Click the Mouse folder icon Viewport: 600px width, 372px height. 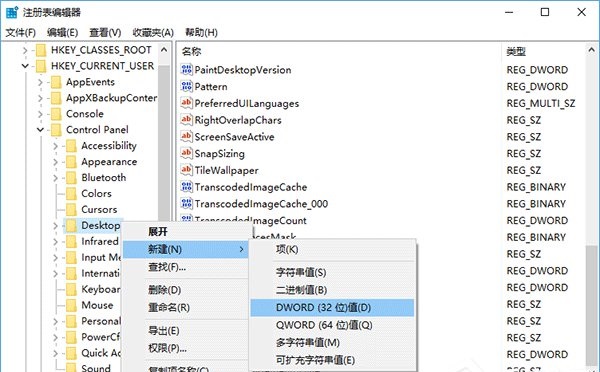(71, 305)
